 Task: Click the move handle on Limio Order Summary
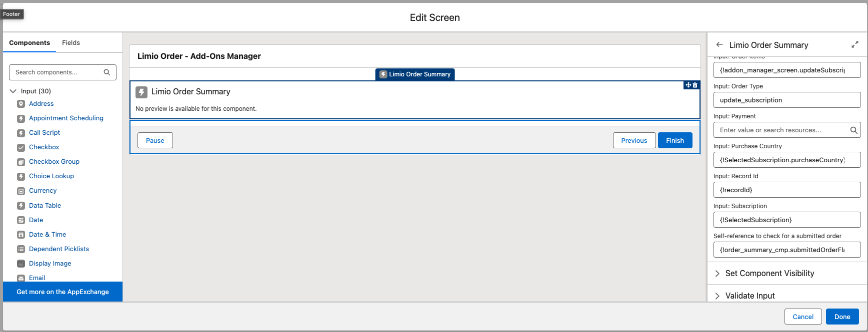click(688, 85)
